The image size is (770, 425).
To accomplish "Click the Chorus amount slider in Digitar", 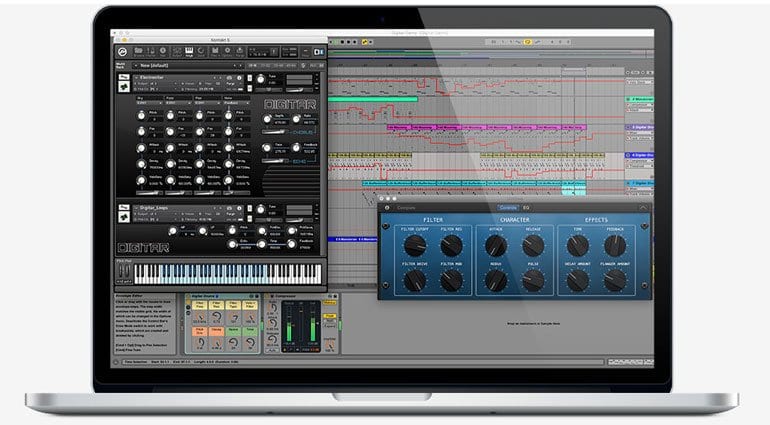I will click(x=275, y=132).
